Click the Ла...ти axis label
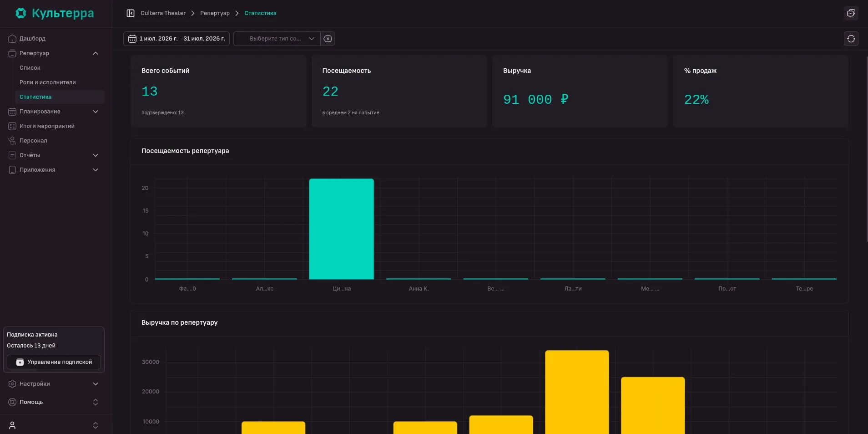 pyautogui.click(x=573, y=289)
